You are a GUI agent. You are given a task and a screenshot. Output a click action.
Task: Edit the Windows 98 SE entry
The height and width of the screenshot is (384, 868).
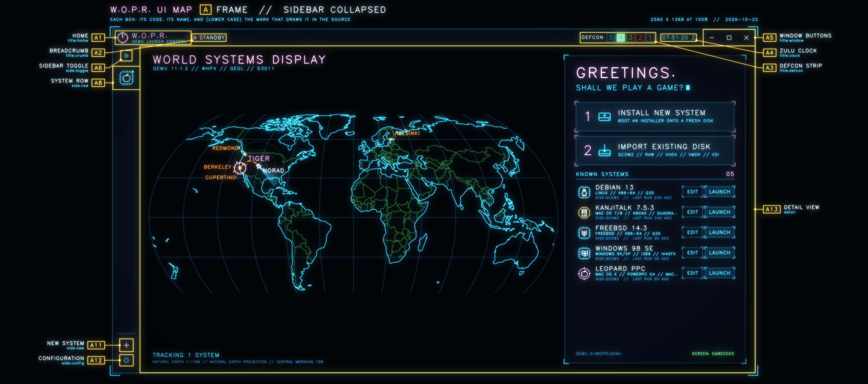point(692,252)
